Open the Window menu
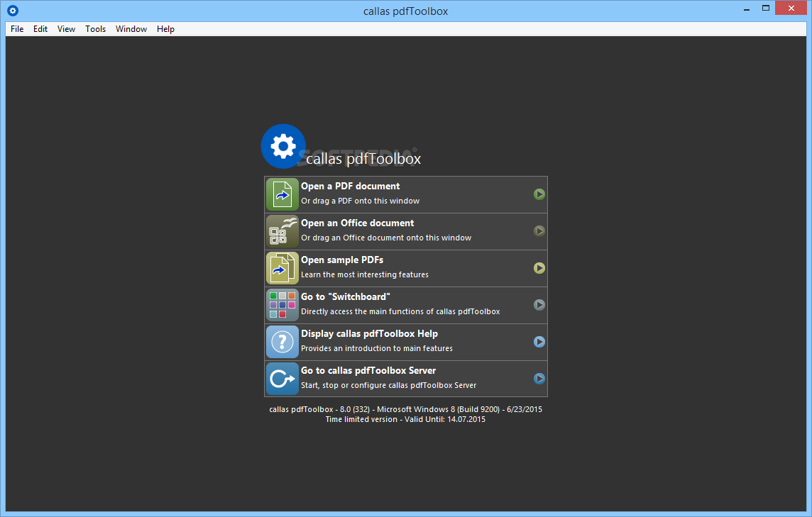 click(131, 29)
